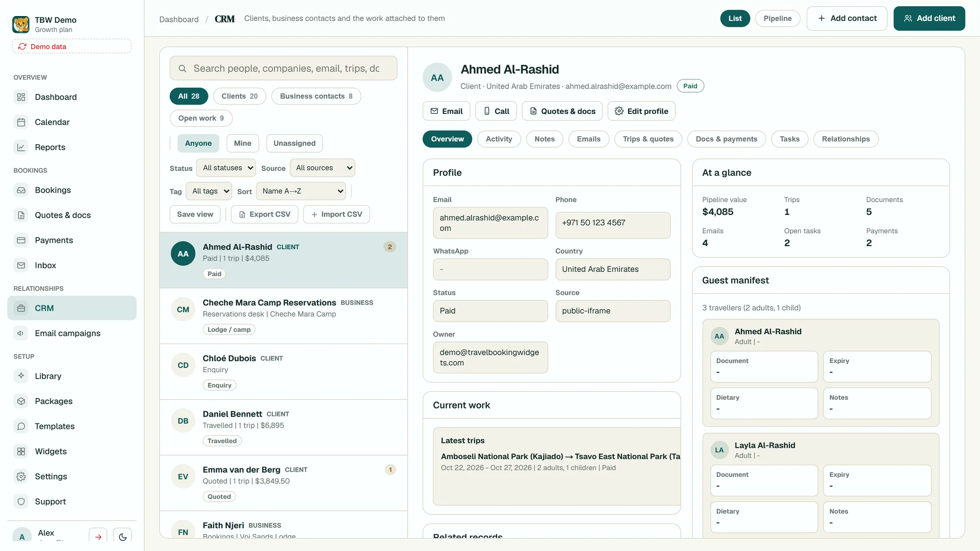The image size is (980, 551).
Task: Click the Email campaigns megaphone icon
Action: tap(21, 333)
